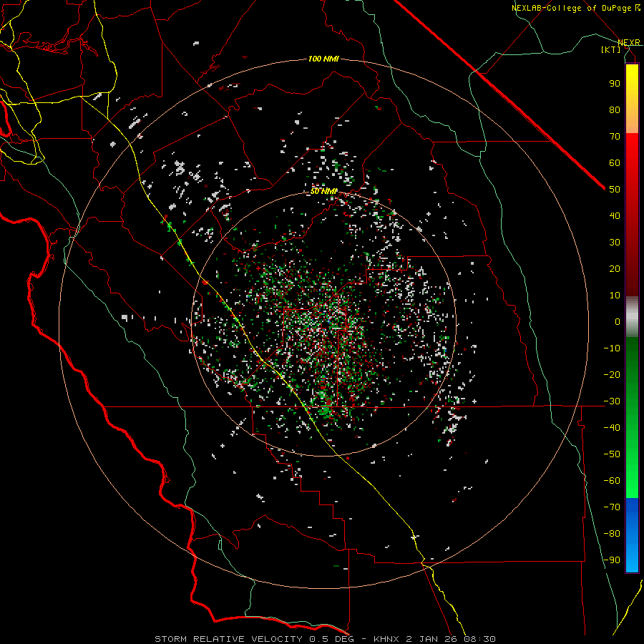Click the "NEXLAB-College of DuPage" header text
This screenshot has height=644, width=644.
pyautogui.click(x=572, y=8)
